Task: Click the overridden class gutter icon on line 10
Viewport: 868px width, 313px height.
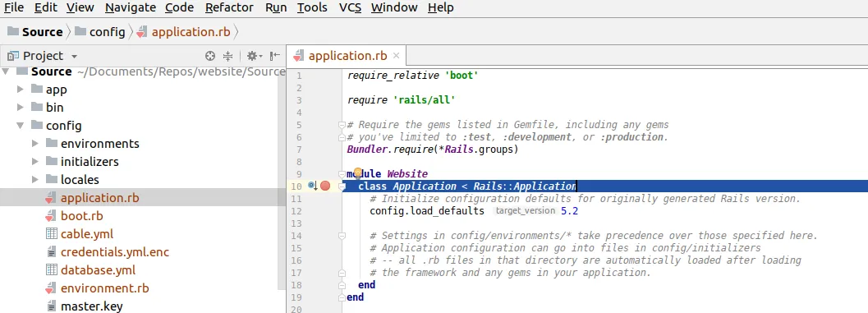Action: point(313,186)
